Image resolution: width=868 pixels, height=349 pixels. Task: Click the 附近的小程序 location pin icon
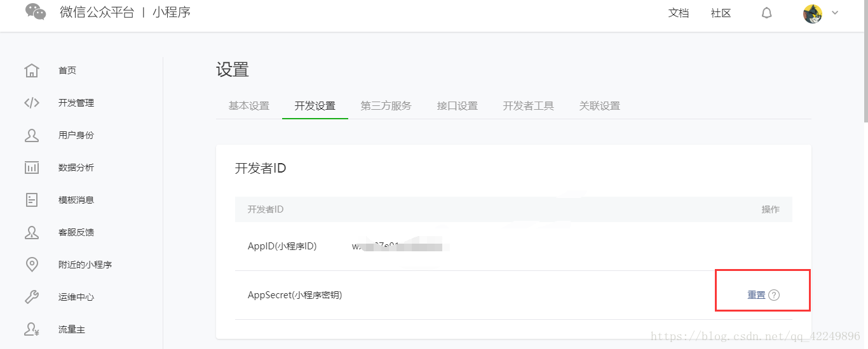32,265
